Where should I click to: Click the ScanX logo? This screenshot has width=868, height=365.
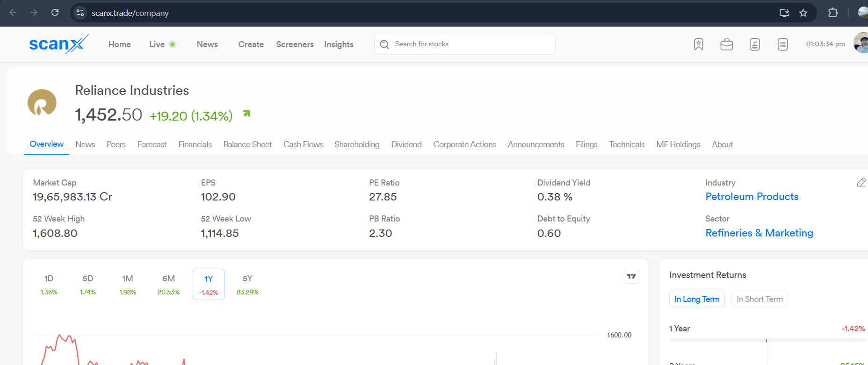pyautogui.click(x=58, y=44)
